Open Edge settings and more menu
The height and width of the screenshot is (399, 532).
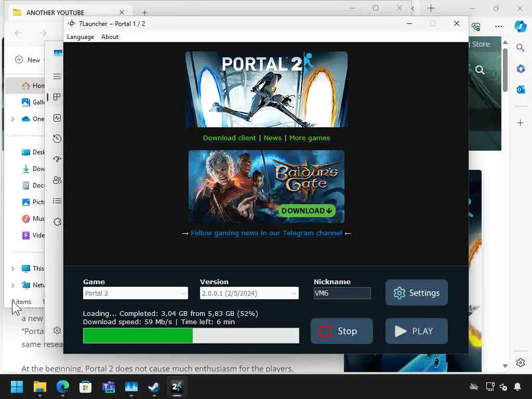(x=498, y=26)
